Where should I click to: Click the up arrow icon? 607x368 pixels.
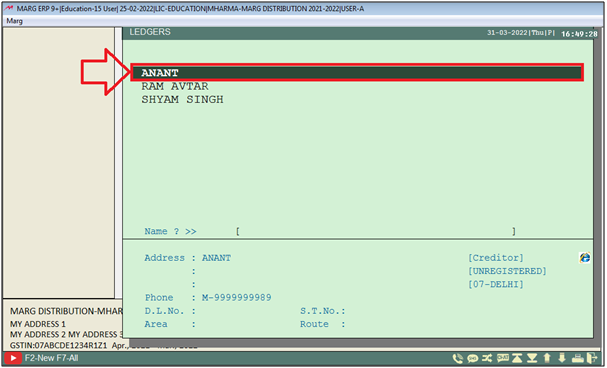tap(547, 358)
